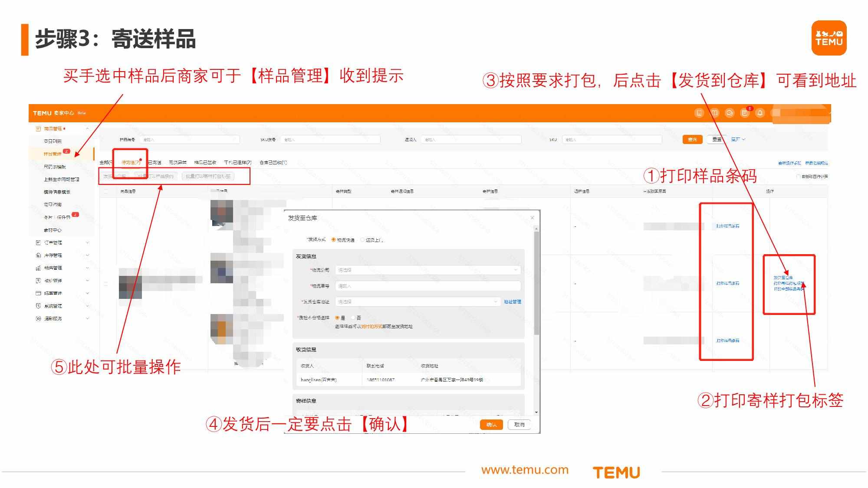Expand the 展开 filter toggle next to 重置
Image resolution: width=868 pixels, height=488 pixels.
coord(738,139)
